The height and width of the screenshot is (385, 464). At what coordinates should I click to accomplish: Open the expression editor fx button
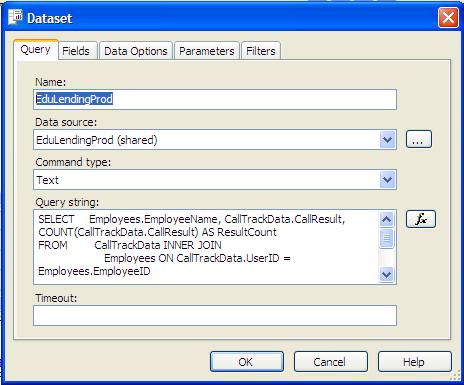click(421, 219)
